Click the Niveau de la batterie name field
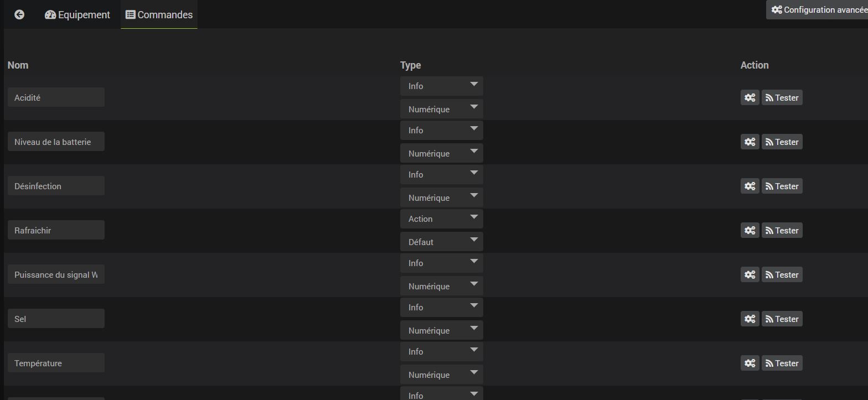Image resolution: width=868 pixels, height=400 pixels. pyautogui.click(x=56, y=142)
